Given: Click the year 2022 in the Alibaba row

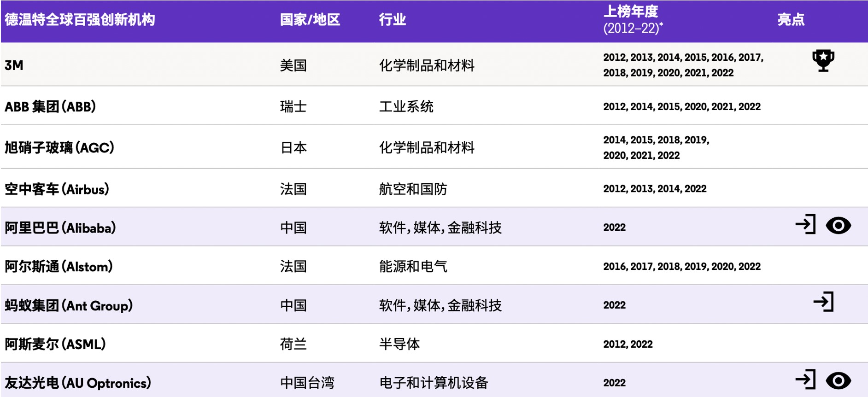Looking at the screenshot, I should tap(615, 228).
